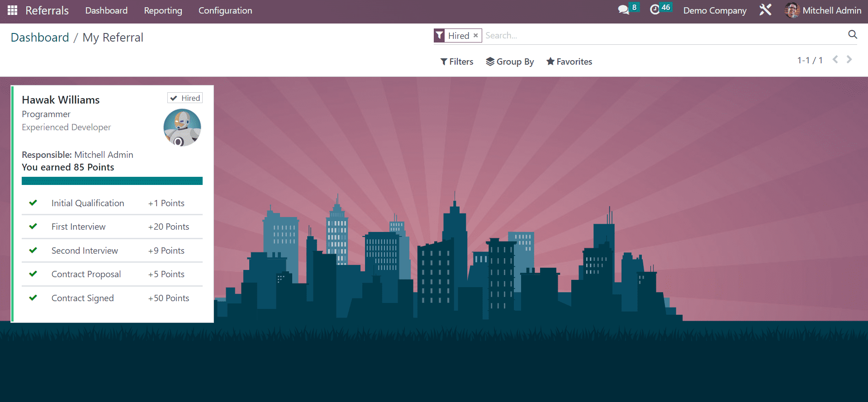Viewport: 868px width, 402px height.
Task: Click the Hawak Williams name heading
Action: 61,100
